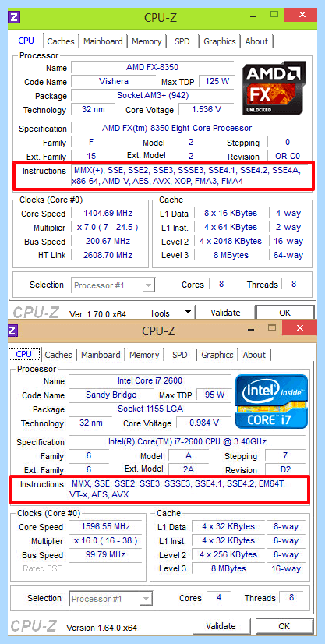Open the Caches tab in the Intel window
The height and width of the screenshot is (644, 325).
tap(58, 355)
